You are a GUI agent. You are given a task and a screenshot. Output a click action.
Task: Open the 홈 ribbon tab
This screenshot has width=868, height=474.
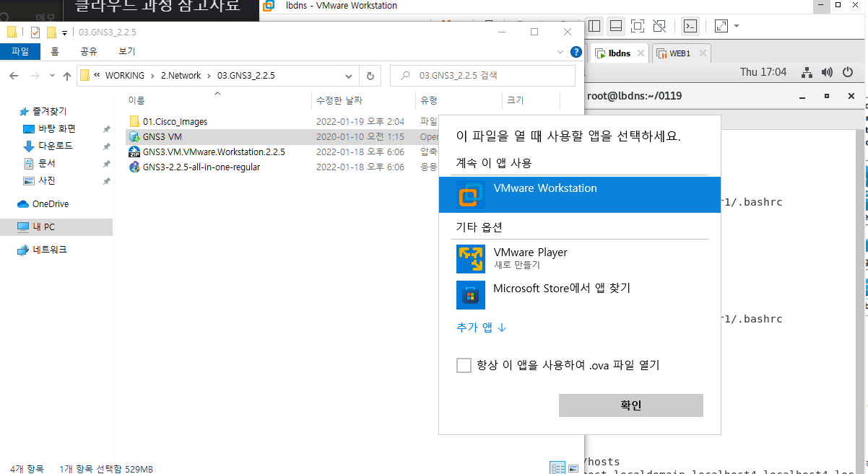click(55, 51)
